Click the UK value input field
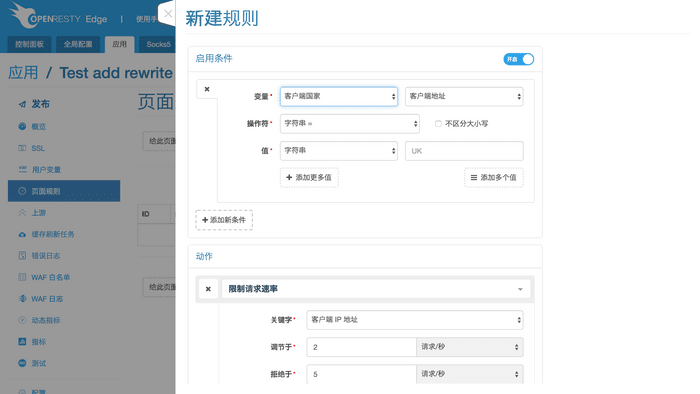The image size is (700, 394). (x=464, y=151)
